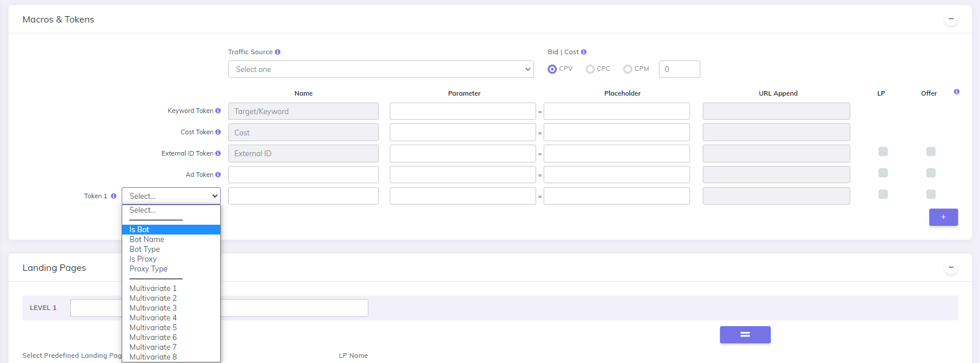
Task: Enable LP checkbox for External ID Token
Action: [x=883, y=152]
